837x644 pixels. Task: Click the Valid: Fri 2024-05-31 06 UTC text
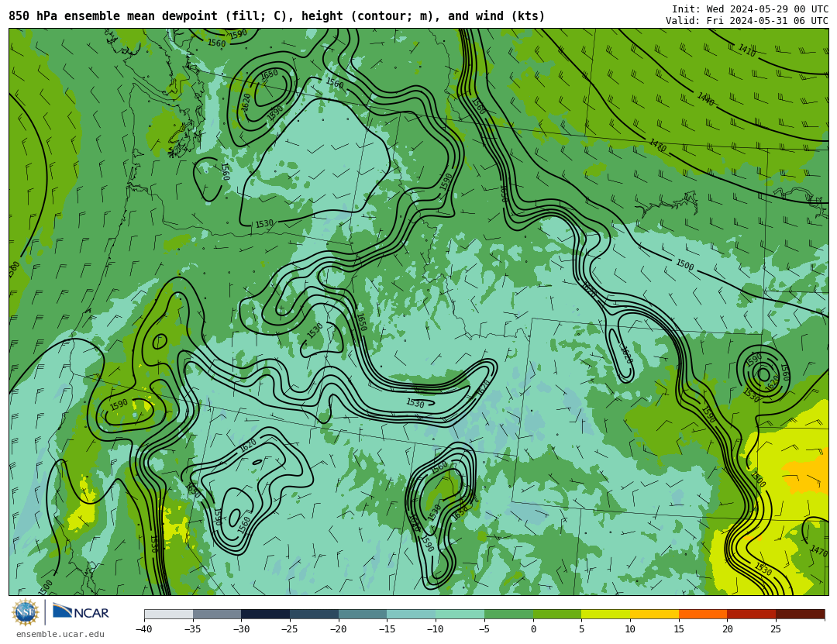click(x=747, y=20)
